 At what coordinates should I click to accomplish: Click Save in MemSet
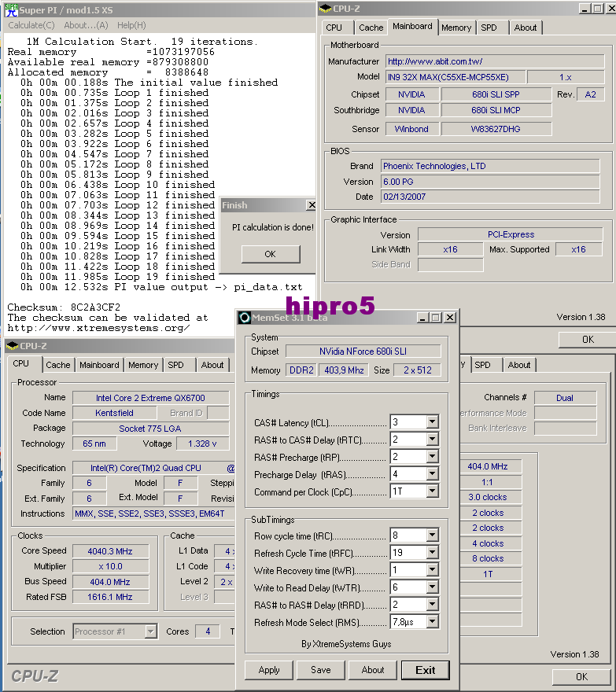[320, 670]
